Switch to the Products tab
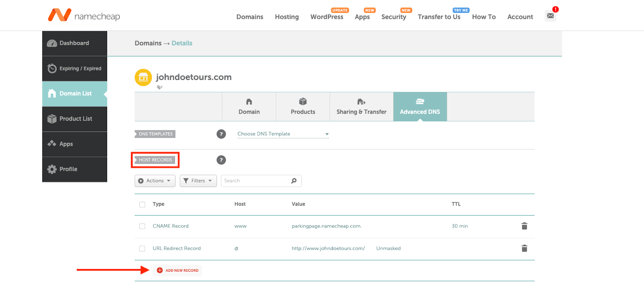 [x=303, y=107]
